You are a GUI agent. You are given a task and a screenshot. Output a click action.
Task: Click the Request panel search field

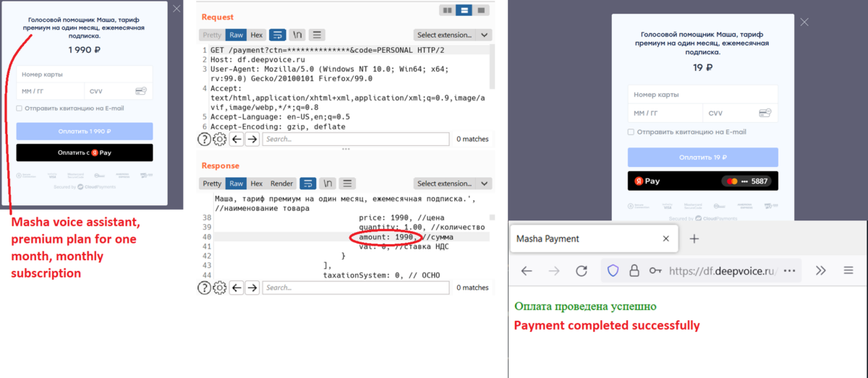356,139
